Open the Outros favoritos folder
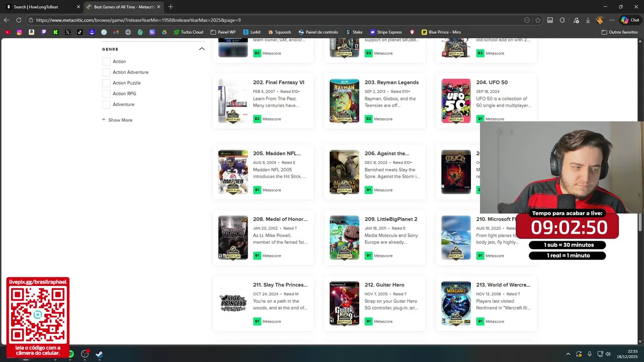644x362 pixels. click(619, 32)
